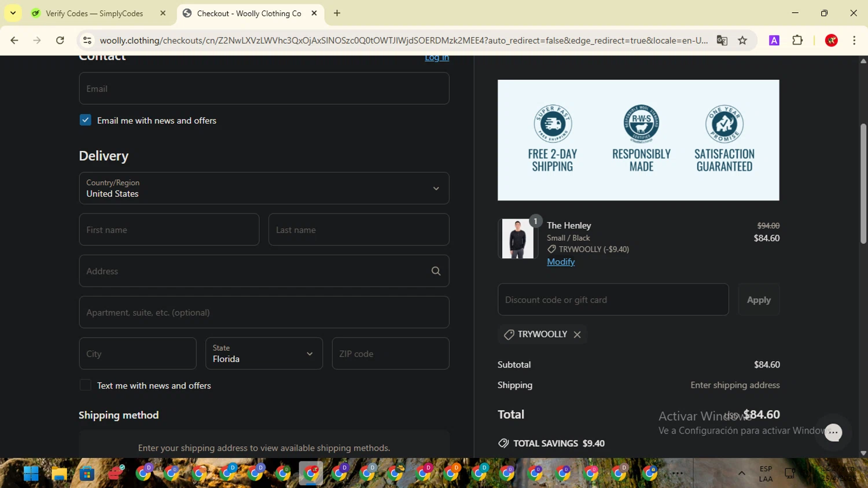Click the scrollbar up arrow
This screenshot has height=488, width=868.
(863, 61)
